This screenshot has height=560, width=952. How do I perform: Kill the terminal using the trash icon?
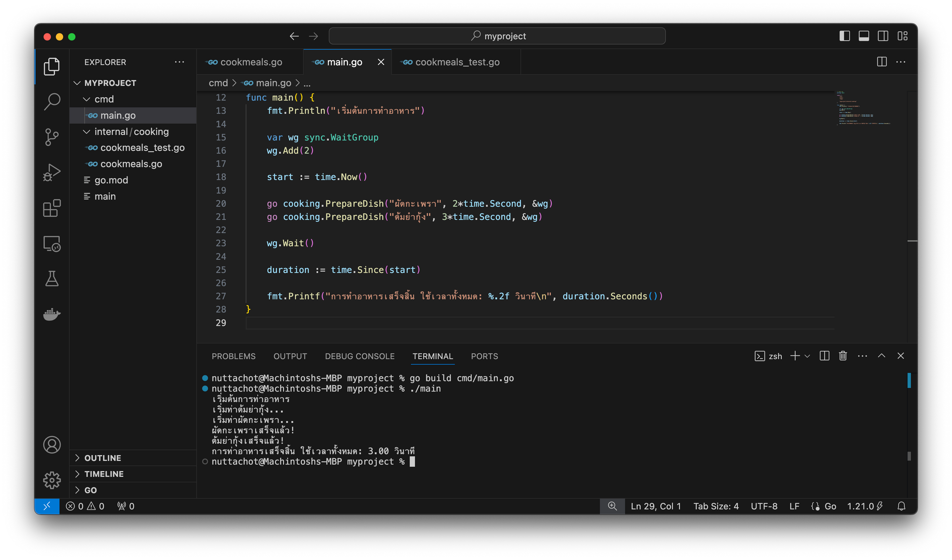pos(843,356)
